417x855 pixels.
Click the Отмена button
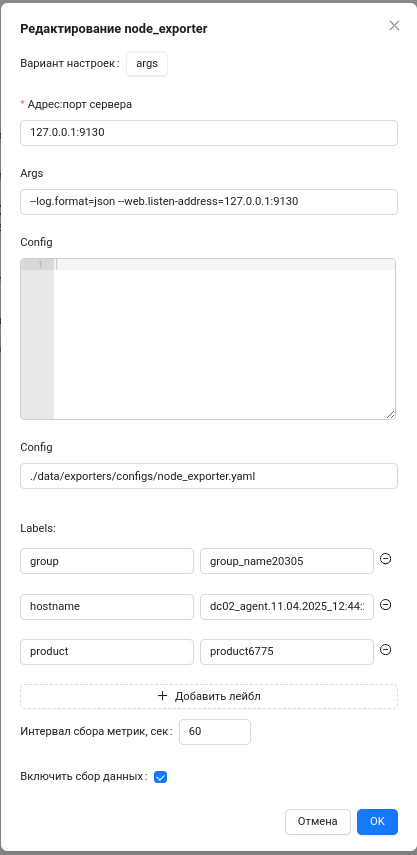(x=317, y=822)
